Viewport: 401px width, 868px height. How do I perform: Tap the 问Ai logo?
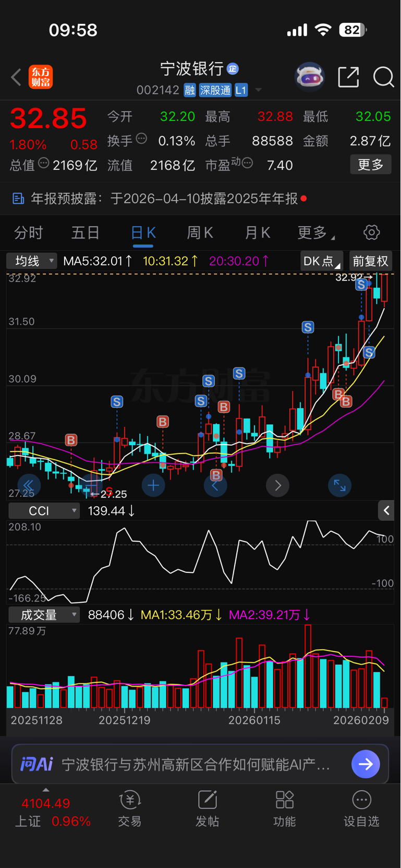pyautogui.click(x=37, y=764)
